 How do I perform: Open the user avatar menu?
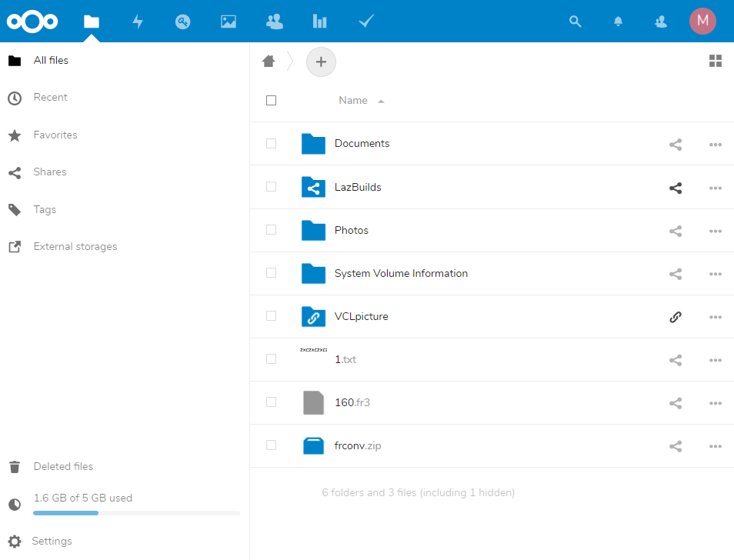[702, 22]
